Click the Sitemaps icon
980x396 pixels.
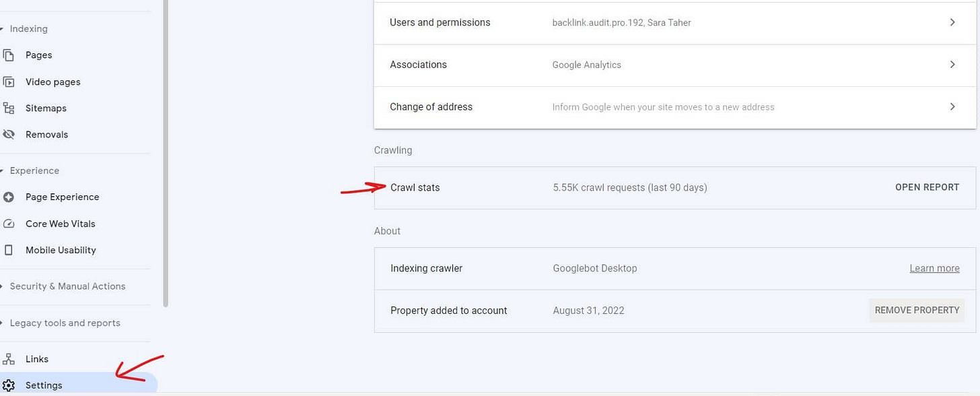point(7,108)
